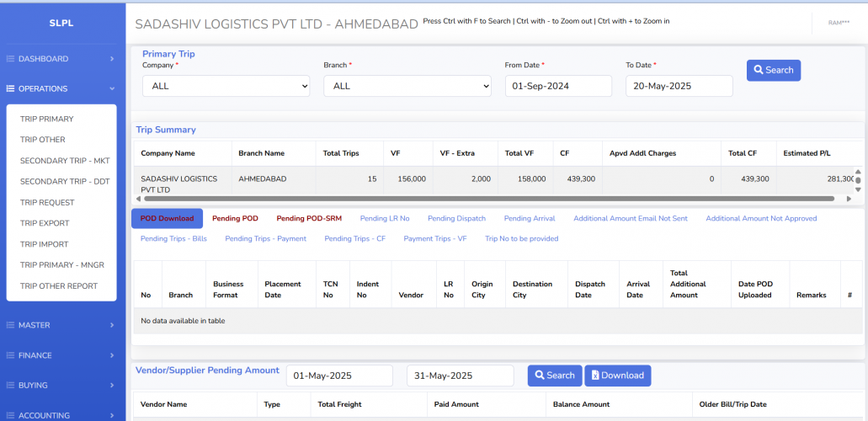Switch to the Pending Dispatch tab

(456, 218)
